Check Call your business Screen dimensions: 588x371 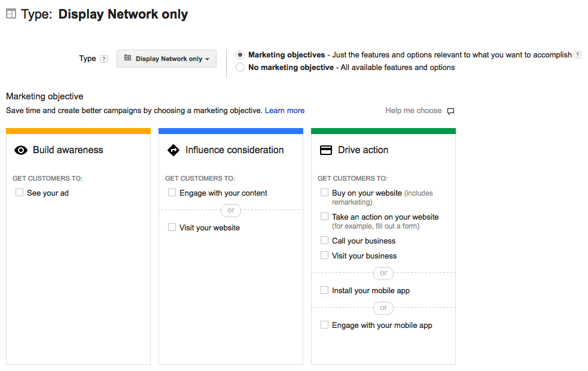(x=324, y=241)
